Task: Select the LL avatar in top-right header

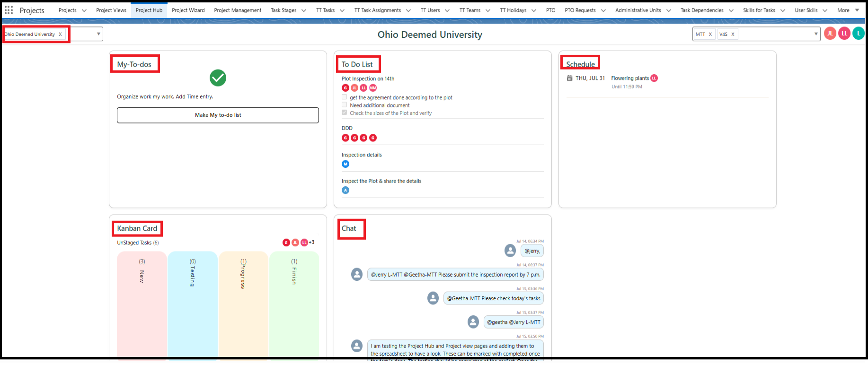Action: tap(844, 34)
